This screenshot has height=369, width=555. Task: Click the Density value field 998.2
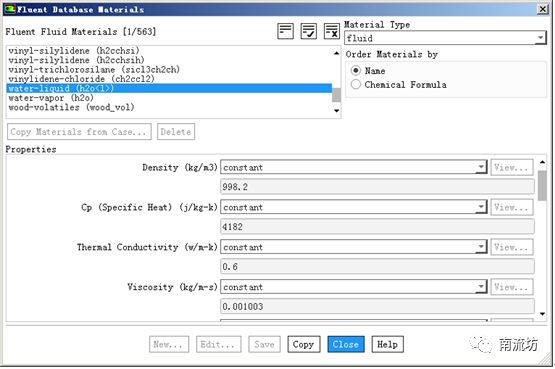pos(377,186)
